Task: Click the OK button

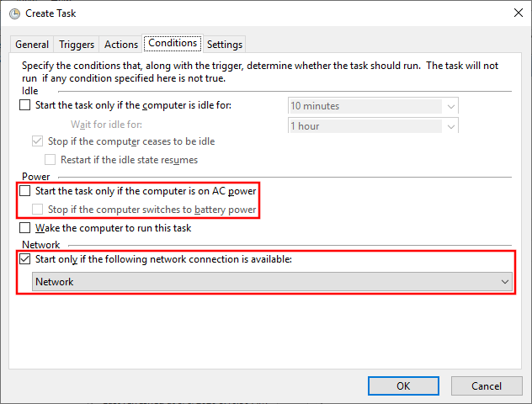Action: (403, 385)
